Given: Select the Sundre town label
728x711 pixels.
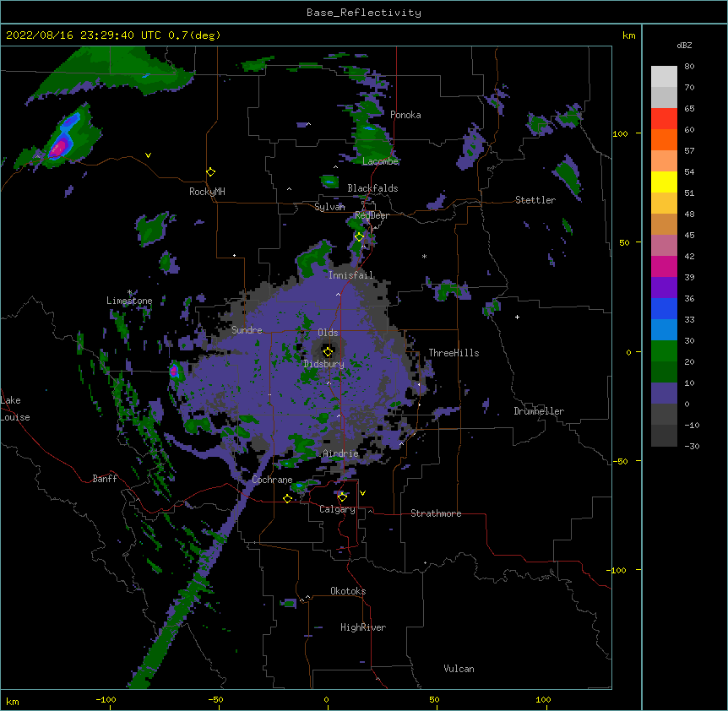Looking at the screenshot, I should pyautogui.click(x=247, y=330).
